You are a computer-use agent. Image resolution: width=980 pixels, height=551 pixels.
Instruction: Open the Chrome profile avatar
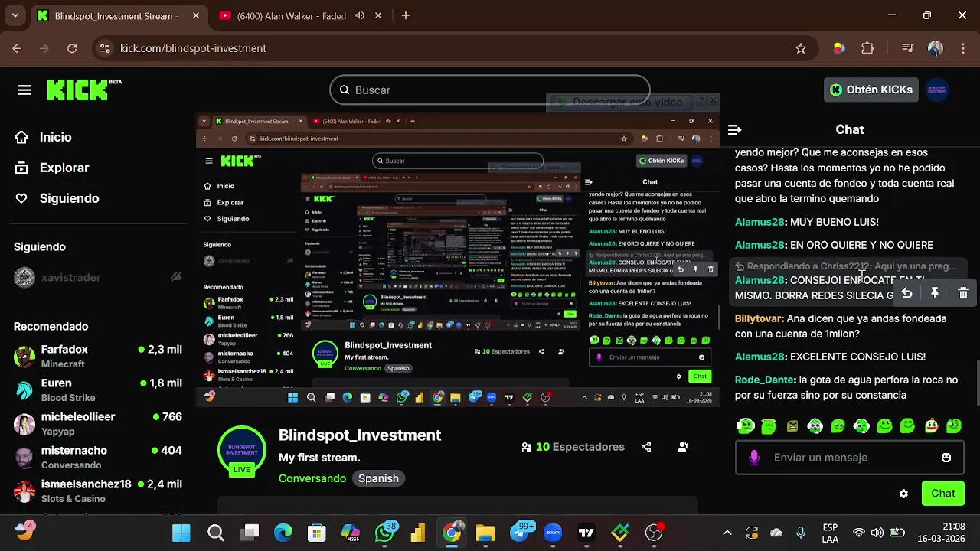[x=936, y=48]
